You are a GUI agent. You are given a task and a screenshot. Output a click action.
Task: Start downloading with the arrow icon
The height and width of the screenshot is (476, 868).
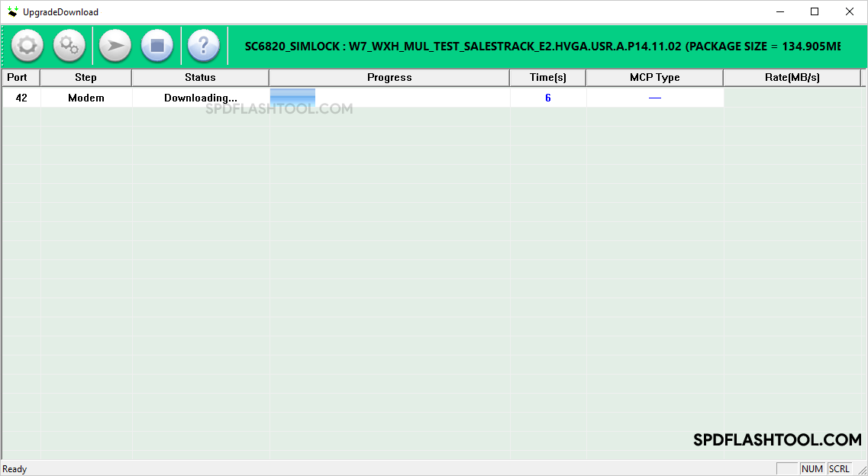115,46
